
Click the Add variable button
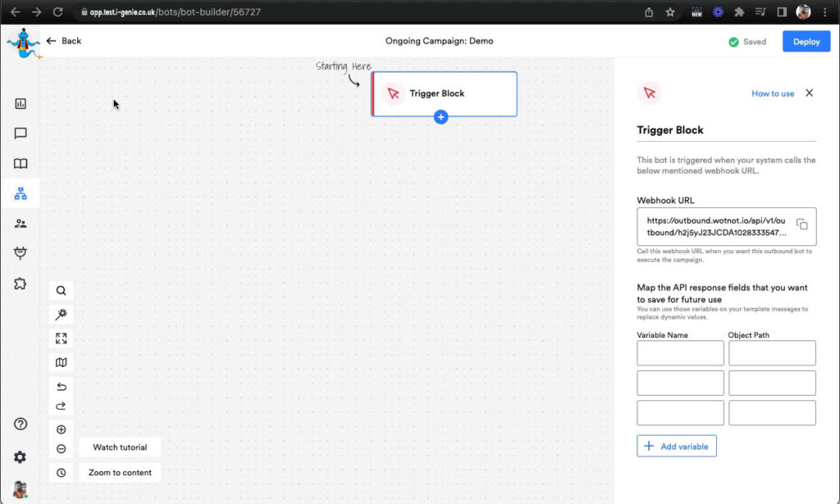[x=677, y=446]
